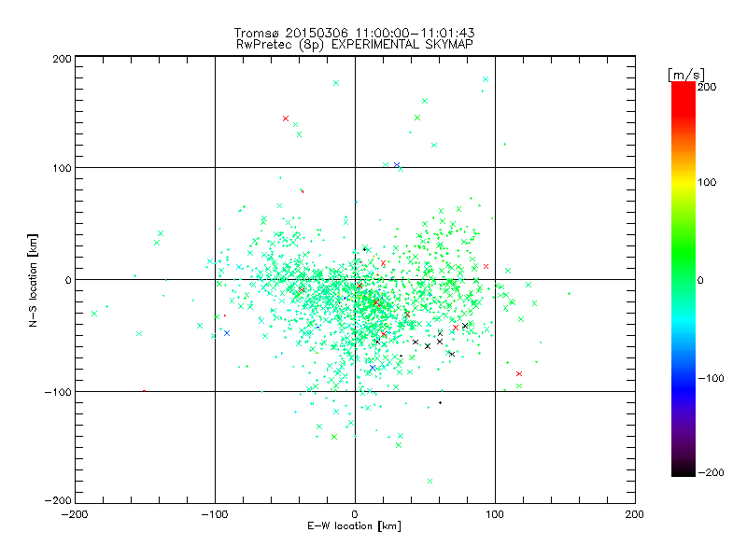The width and height of the screenshot is (747, 560).
Task: Click the "N-S location [km]" axis label
Action: coord(33,281)
